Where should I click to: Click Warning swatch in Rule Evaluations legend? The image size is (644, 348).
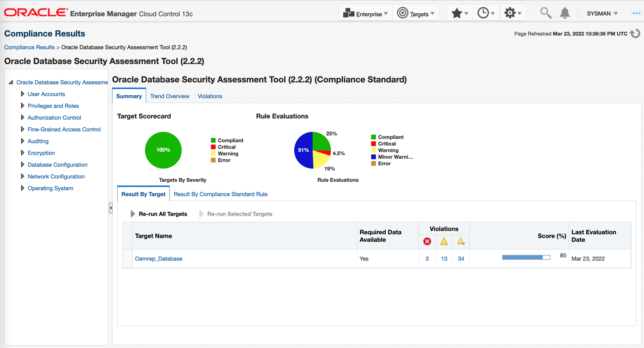pyautogui.click(x=373, y=150)
